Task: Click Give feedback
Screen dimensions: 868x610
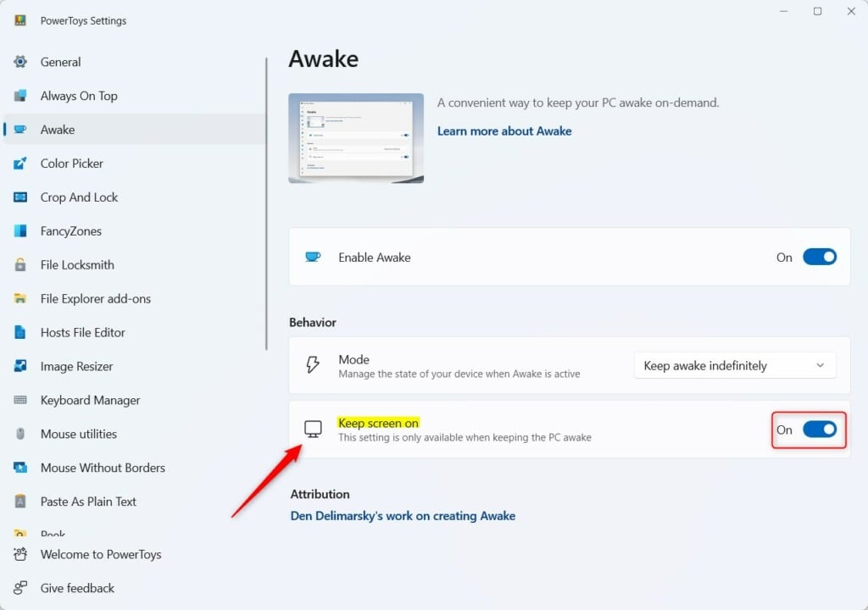Action: point(135,588)
